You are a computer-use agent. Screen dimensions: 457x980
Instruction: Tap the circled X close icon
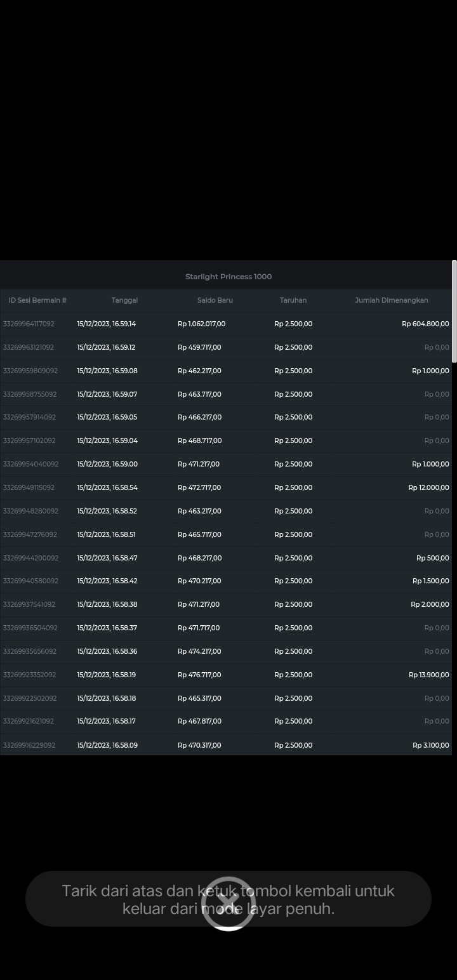click(228, 904)
